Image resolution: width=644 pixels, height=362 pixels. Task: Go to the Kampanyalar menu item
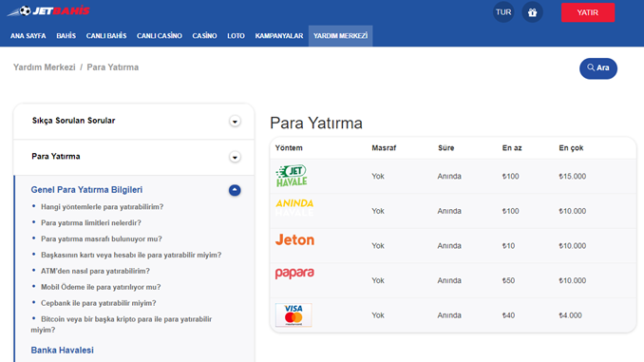click(279, 36)
